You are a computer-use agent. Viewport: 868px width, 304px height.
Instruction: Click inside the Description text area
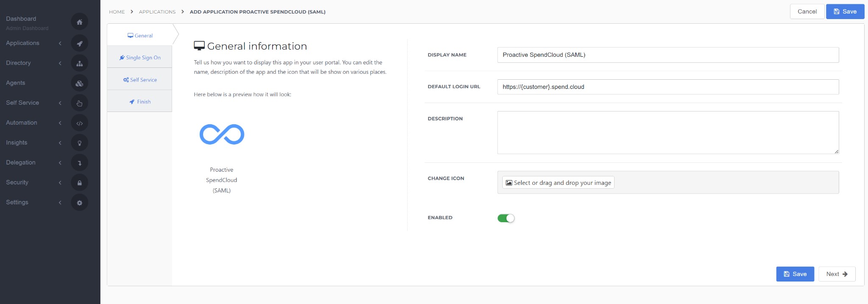[x=668, y=133]
